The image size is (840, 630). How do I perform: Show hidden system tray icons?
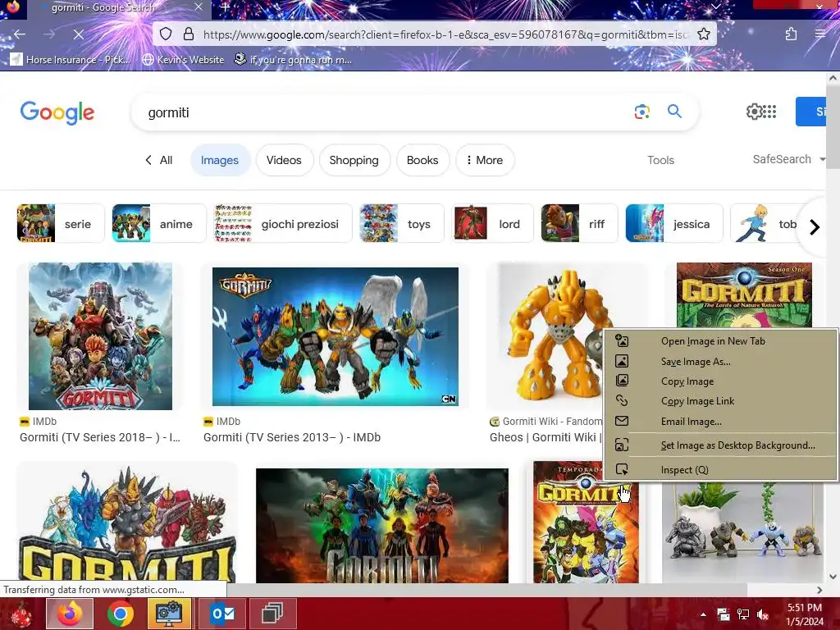(703, 614)
